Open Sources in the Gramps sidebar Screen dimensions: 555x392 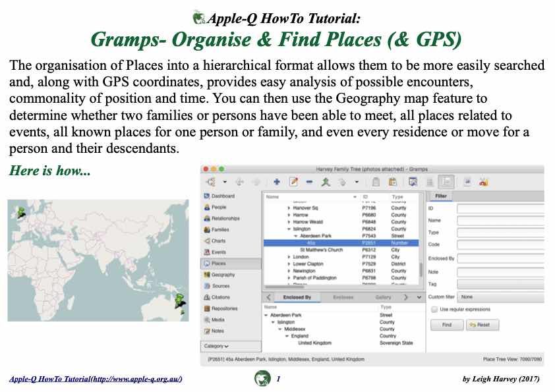click(x=217, y=286)
